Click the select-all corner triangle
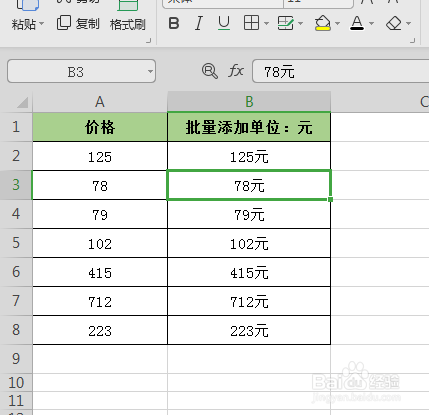The image size is (429, 415). [x=22, y=102]
